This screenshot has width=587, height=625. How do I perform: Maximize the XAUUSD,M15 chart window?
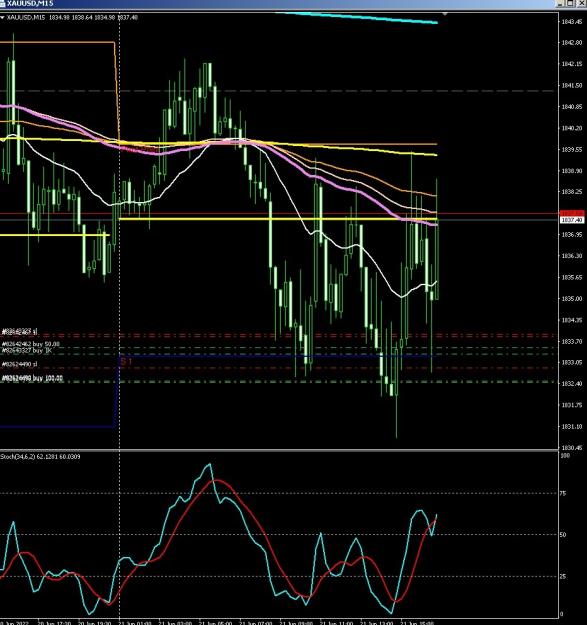[x=570, y=4]
